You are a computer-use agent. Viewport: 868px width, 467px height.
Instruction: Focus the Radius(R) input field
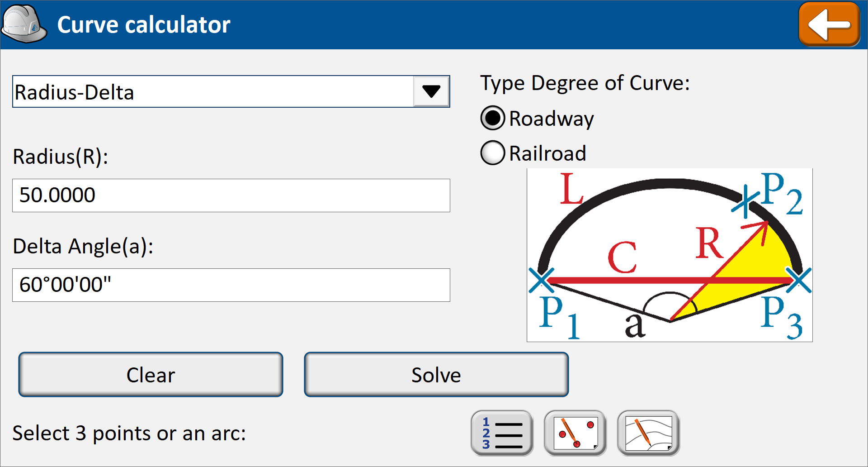231,195
